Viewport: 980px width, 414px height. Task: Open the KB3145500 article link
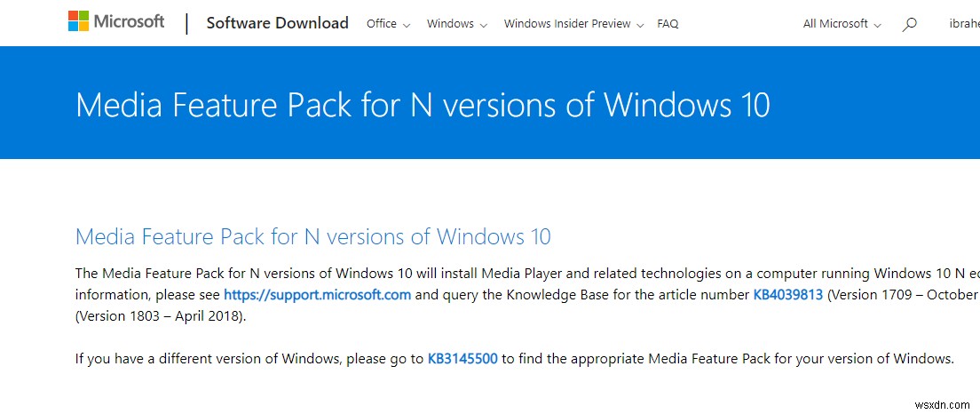click(462, 359)
